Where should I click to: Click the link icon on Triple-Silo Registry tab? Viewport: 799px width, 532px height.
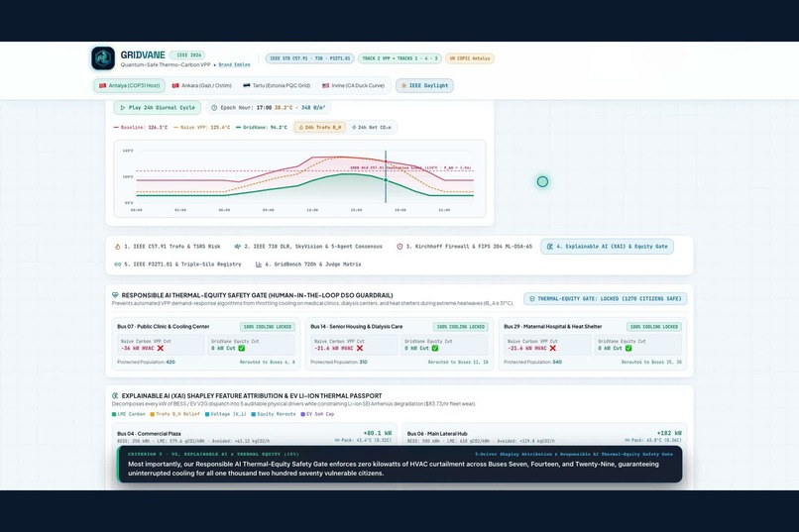(x=118, y=265)
